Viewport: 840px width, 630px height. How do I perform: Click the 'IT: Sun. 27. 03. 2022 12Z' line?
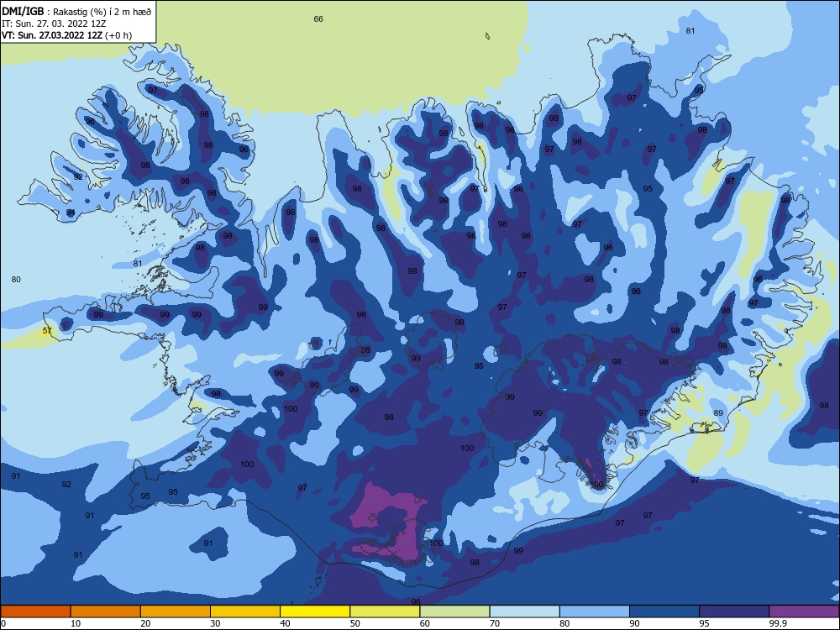point(54,24)
